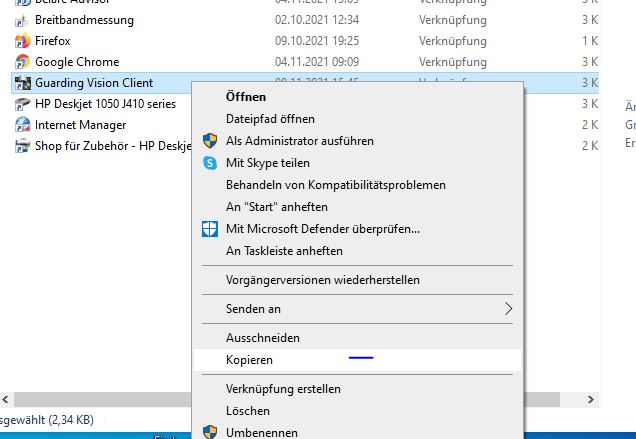Select Löschen menu entry
This screenshot has height=439, width=636.
point(357,411)
